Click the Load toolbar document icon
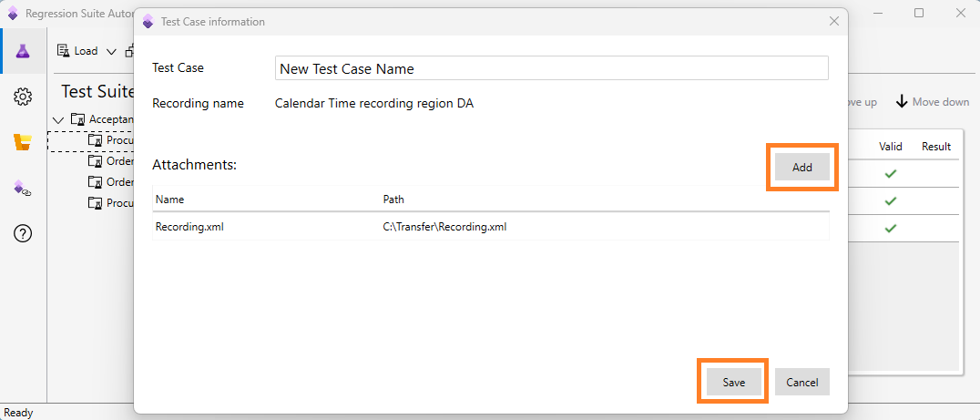The image size is (980, 420). [64, 51]
